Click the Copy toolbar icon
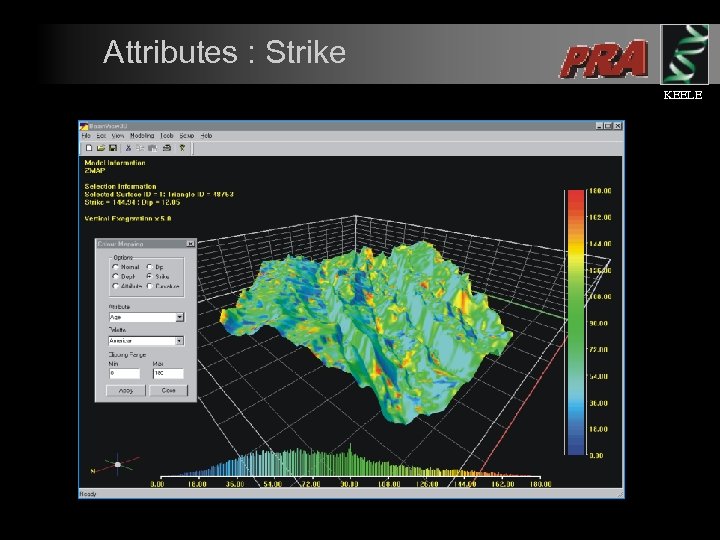This screenshot has height=540, width=720. [x=140, y=148]
